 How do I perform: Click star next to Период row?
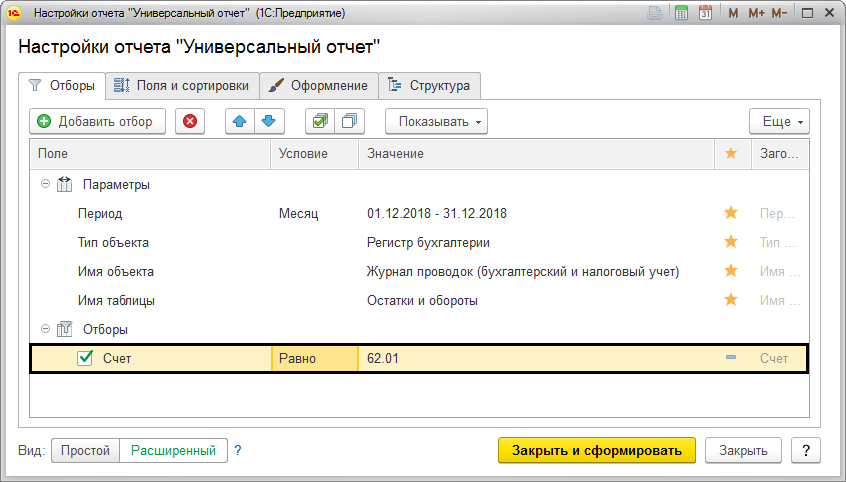[731, 213]
